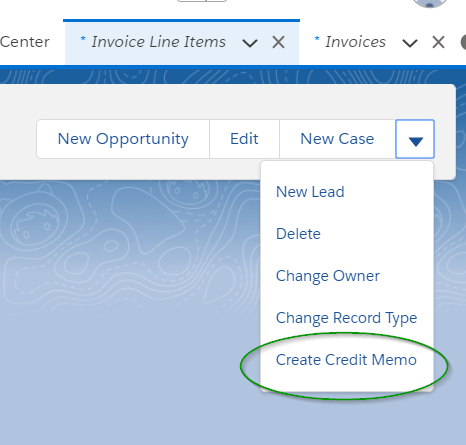Screen dimensions: 466x445
Task: Click the New Opportunity button
Action: click(123, 139)
